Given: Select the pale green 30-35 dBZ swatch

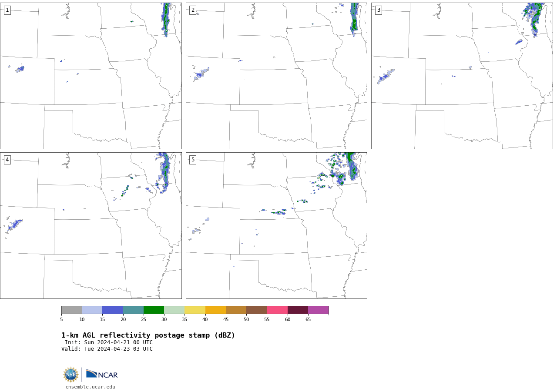Looking at the screenshot, I should 174,310.
